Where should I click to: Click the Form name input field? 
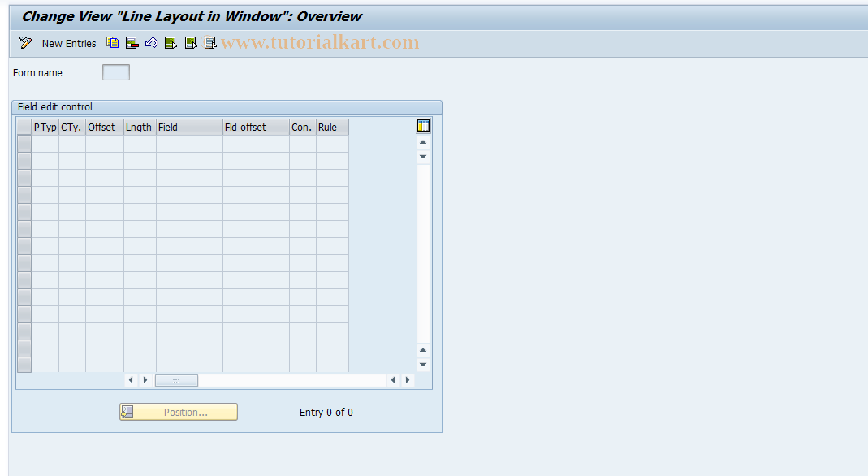click(x=115, y=72)
